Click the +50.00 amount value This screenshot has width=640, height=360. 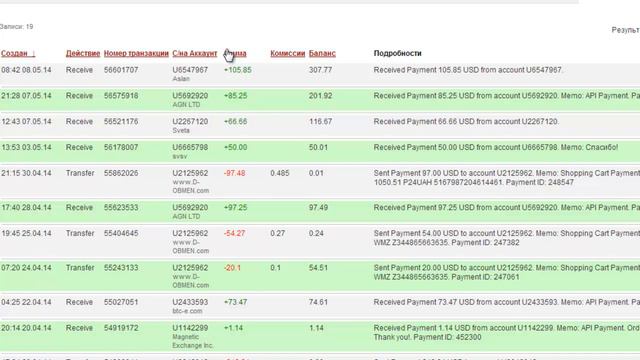(236, 147)
